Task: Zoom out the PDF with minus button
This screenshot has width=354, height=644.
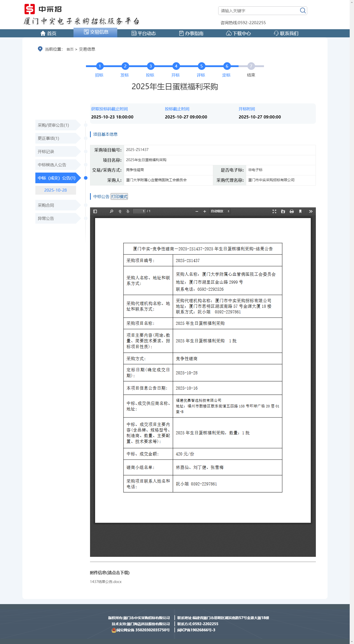Action: pos(197,211)
